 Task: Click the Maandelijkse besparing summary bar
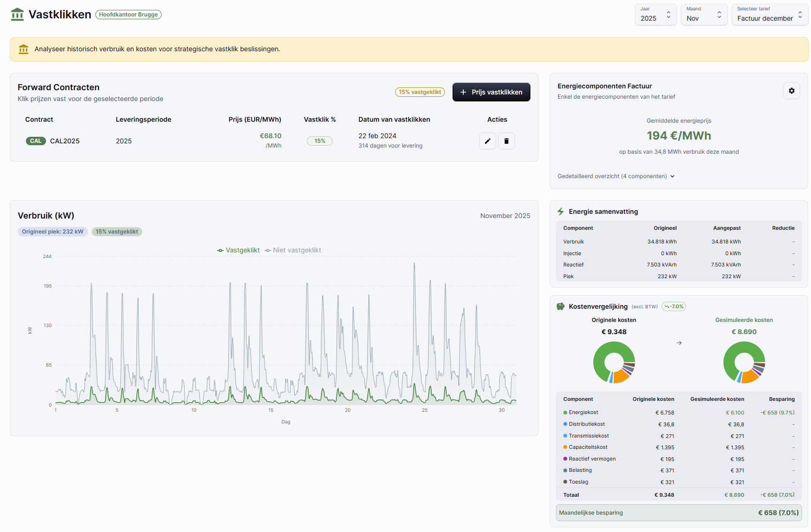(x=679, y=513)
